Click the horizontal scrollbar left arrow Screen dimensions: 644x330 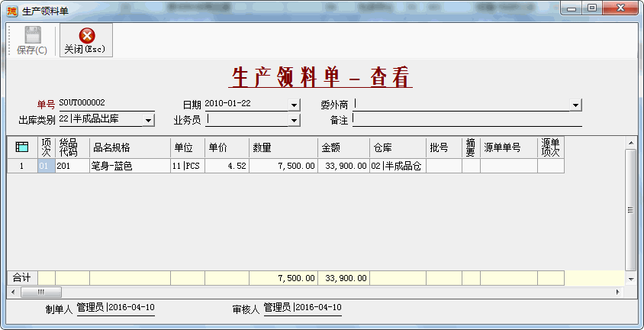13,293
